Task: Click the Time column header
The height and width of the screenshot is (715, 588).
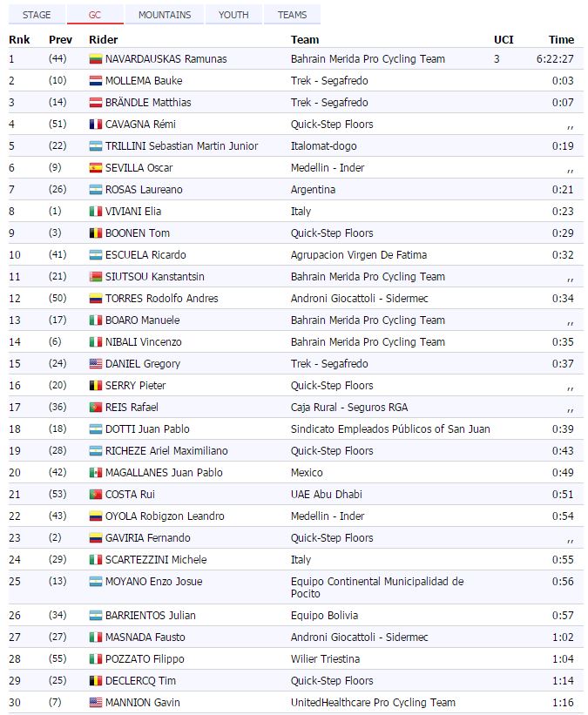Action: (561, 39)
